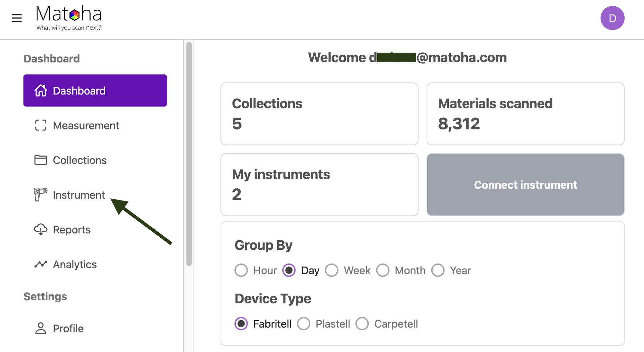Viewport: 644px width, 352px height.
Task: Click the Instrument scanner gun icon
Action: (x=41, y=194)
